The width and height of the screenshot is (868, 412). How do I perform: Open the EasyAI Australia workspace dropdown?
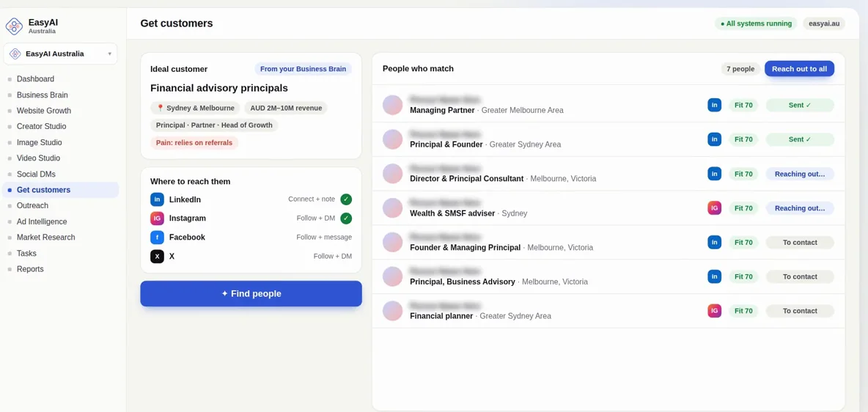point(60,54)
